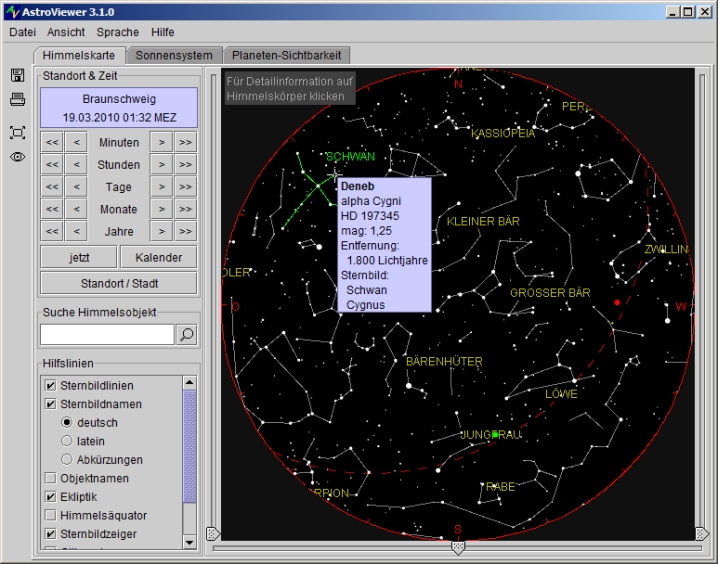The width and height of the screenshot is (718, 564).
Task: Enable the Objektnamen checkbox
Action: click(x=51, y=479)
